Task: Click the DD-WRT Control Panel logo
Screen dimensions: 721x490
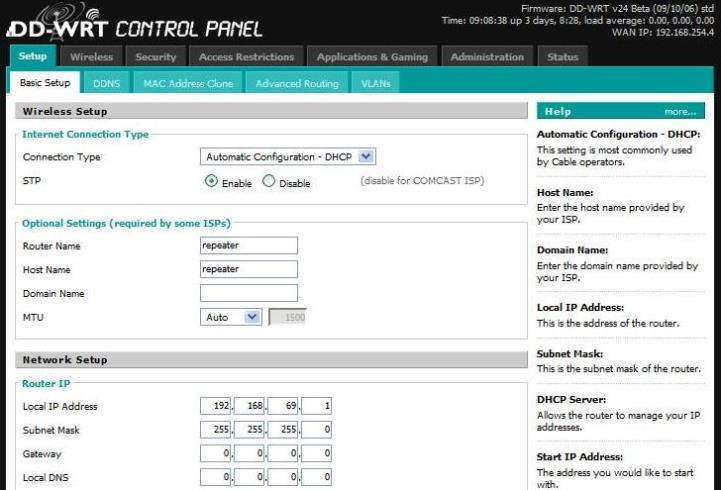Action: 134,23
